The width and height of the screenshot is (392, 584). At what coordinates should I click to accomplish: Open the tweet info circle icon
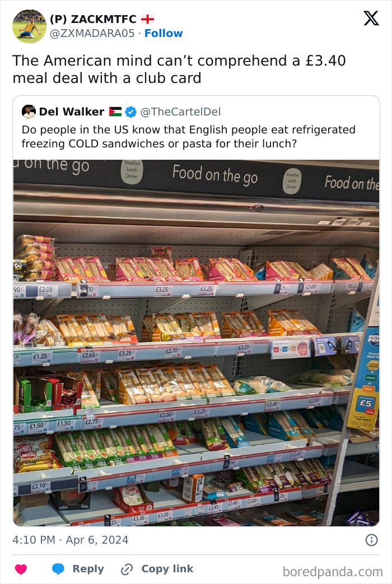[371, 540]
